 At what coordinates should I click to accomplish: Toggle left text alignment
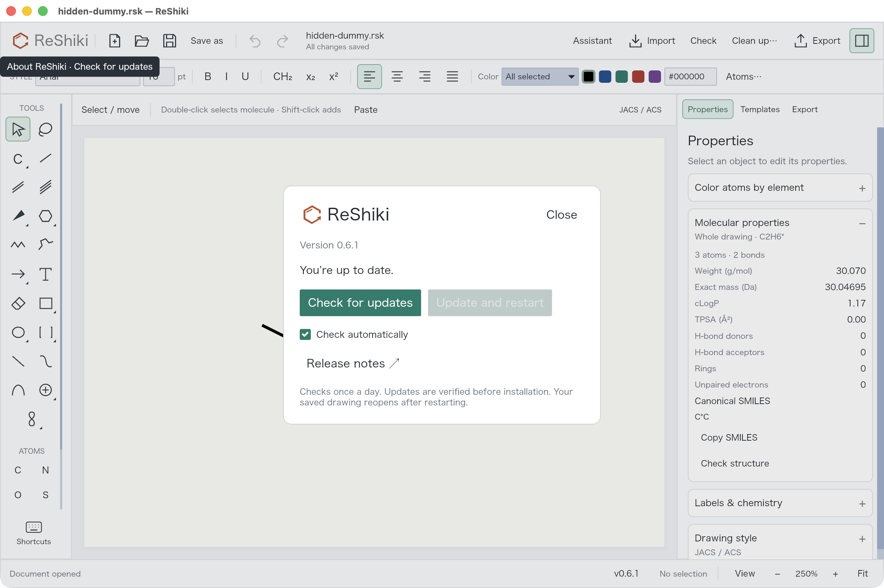pos(369,77)
